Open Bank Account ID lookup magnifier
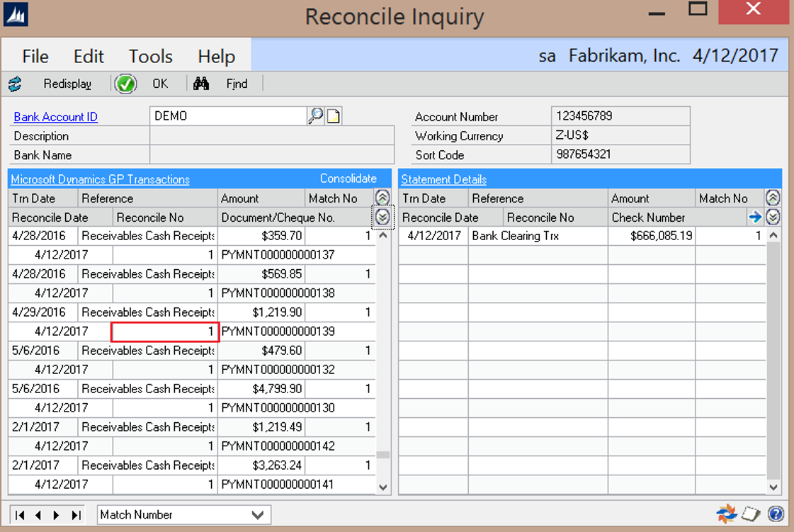794x532 pixels. coord(315,116)
